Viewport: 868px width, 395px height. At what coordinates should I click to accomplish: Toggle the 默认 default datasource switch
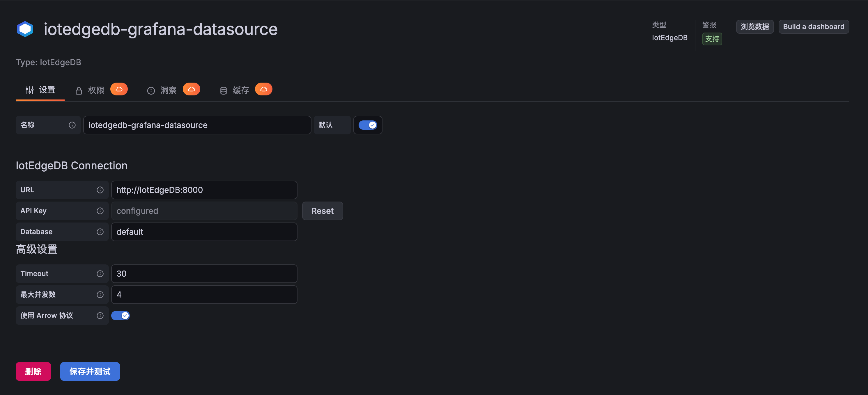coord(368,125)
